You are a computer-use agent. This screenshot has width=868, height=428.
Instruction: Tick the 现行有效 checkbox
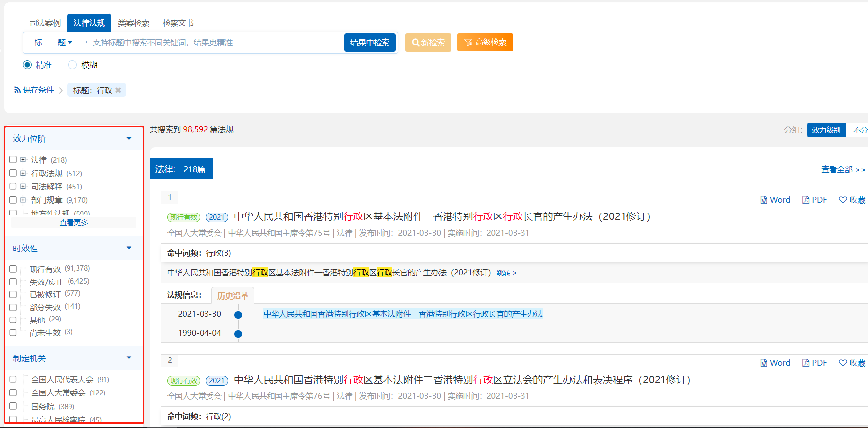tap(13, 269)
